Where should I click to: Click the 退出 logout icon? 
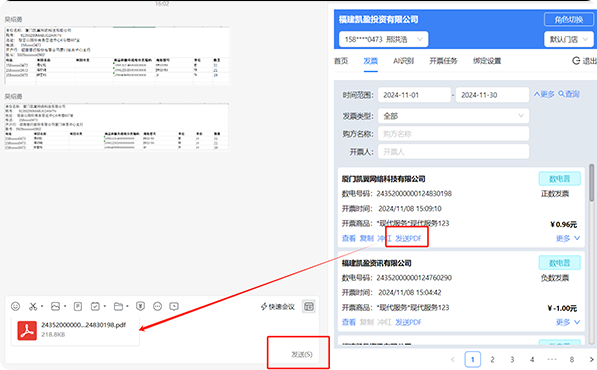(576, 61)
